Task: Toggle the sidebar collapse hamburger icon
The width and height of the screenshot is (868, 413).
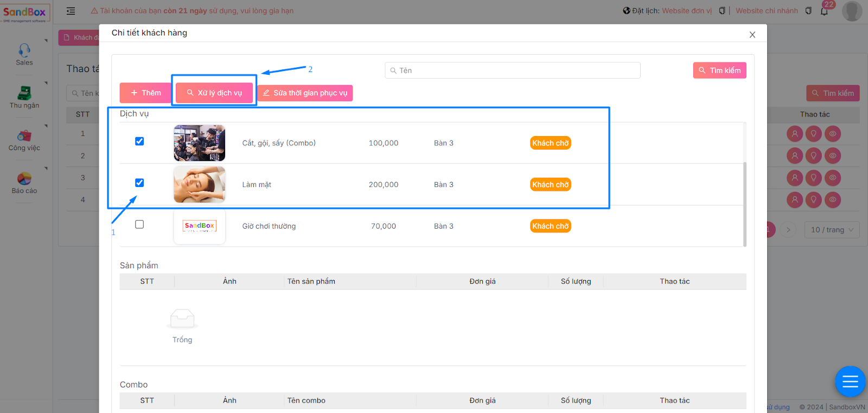Action: click(71, 11)
